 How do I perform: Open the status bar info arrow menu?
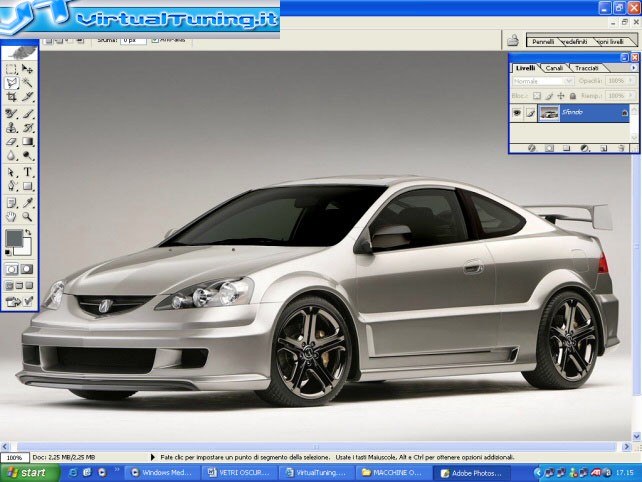pos(153,457)
